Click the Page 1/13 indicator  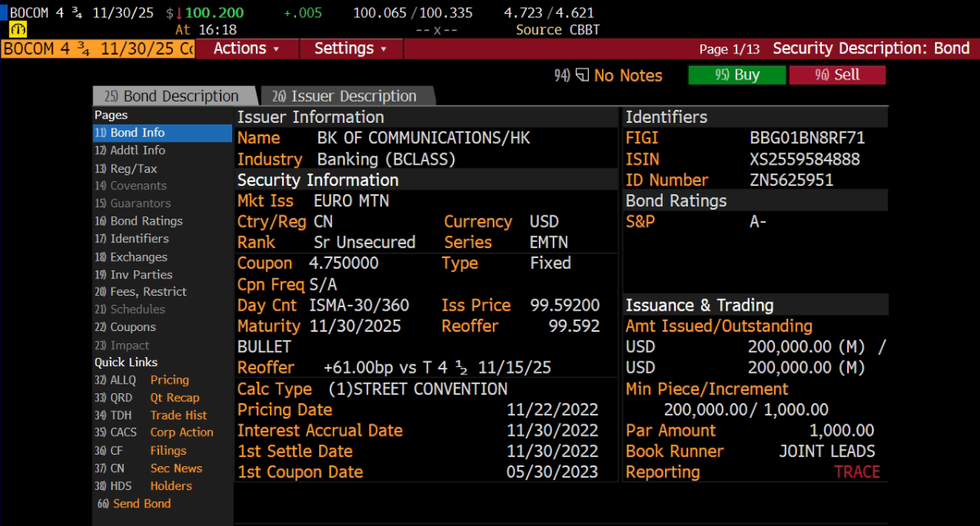[x=729, y=48]
